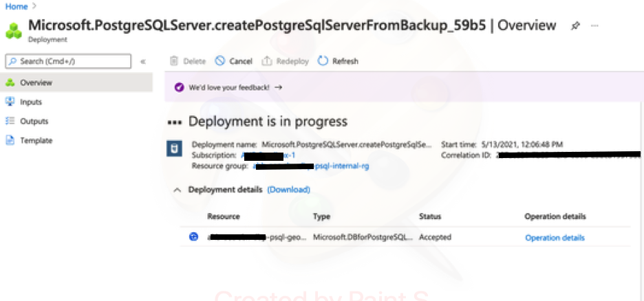The image size is (644, 301).
Task: Focus the Search (Cmd+/) field
Action: click(68, 61)
